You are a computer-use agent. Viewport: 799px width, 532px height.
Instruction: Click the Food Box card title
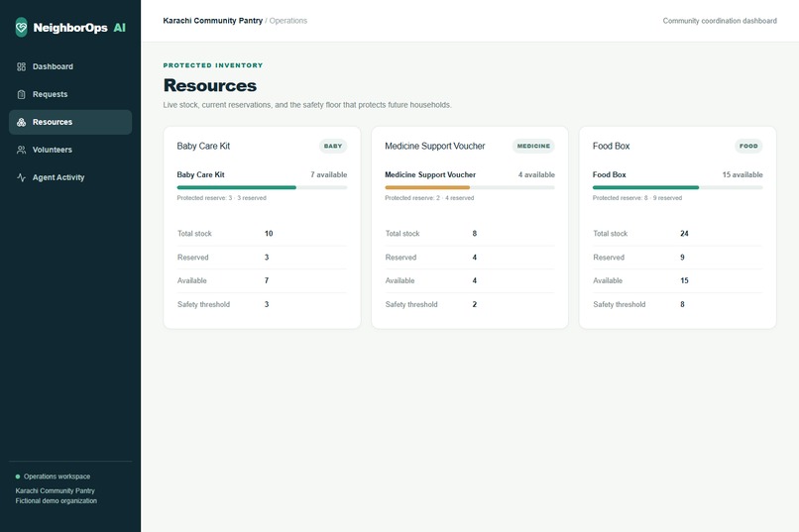pyautogui.click(x=611, y=146)
